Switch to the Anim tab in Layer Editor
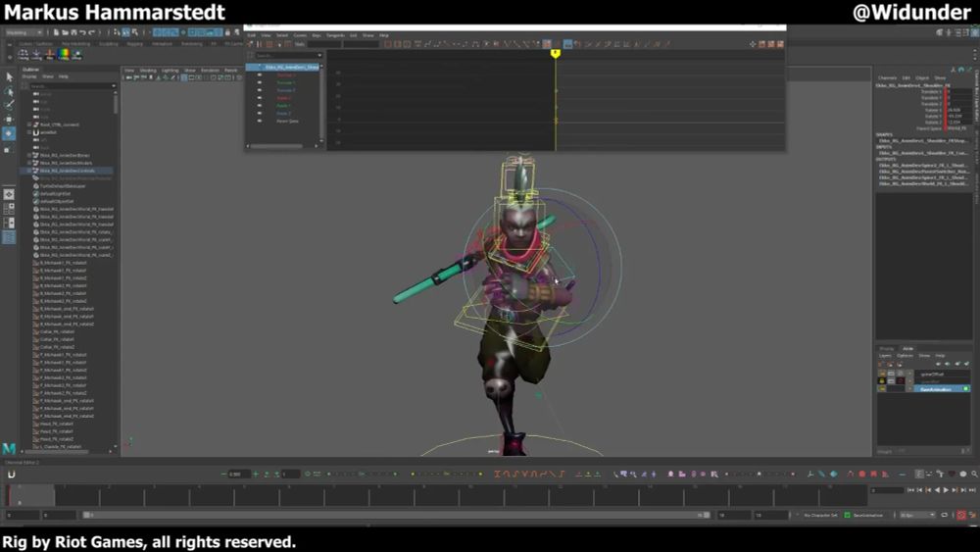The width and height of the screenshot is (980, 552). pos(908,349)
